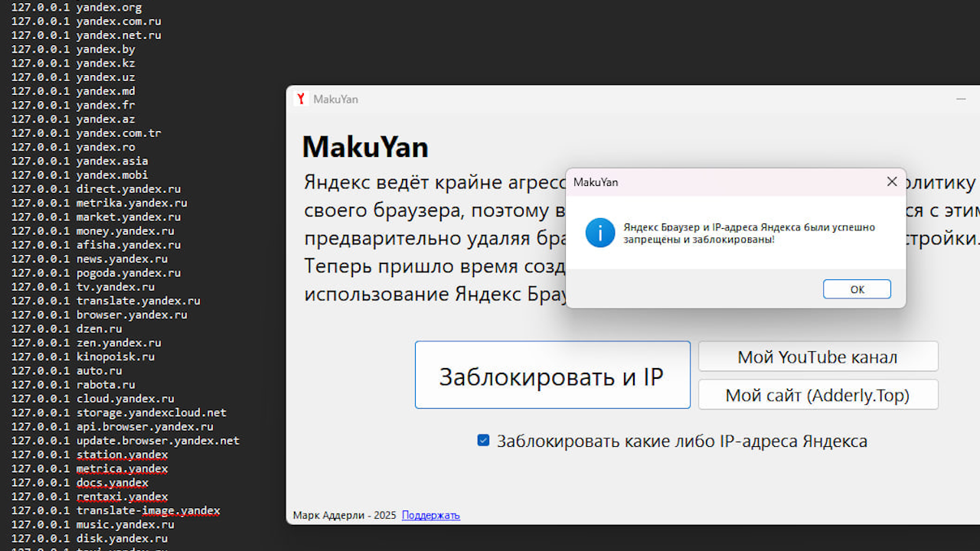
Task: Click the yandex.ro hosts entry
Action: (73, 147)
